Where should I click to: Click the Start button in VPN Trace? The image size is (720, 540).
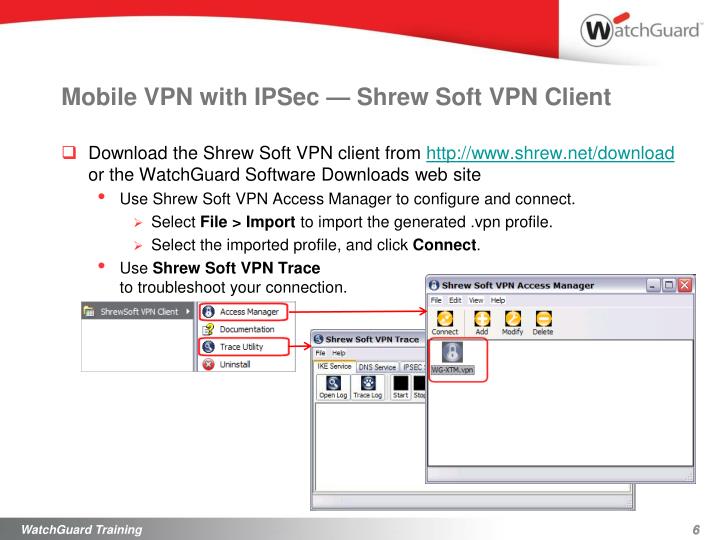400,387
